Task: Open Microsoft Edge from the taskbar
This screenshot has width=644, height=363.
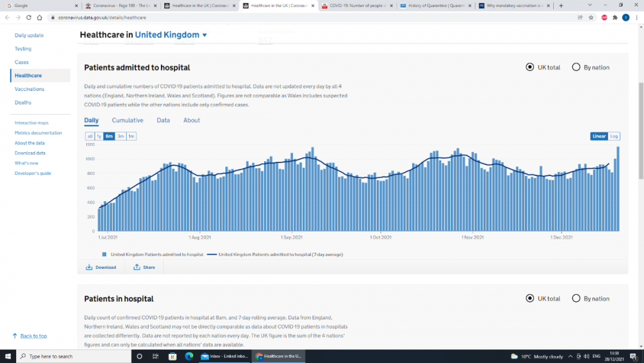Action: tap(189, 356)
